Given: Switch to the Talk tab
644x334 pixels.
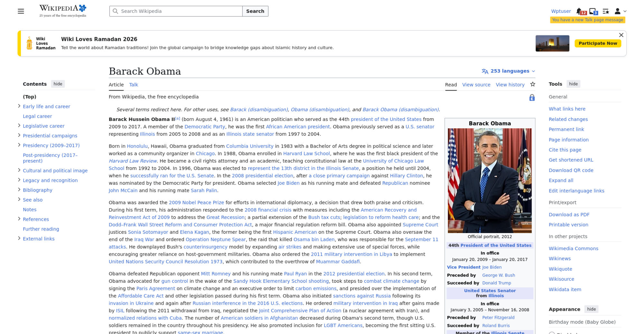Looking at the screenshot, I should pos(133,85).
